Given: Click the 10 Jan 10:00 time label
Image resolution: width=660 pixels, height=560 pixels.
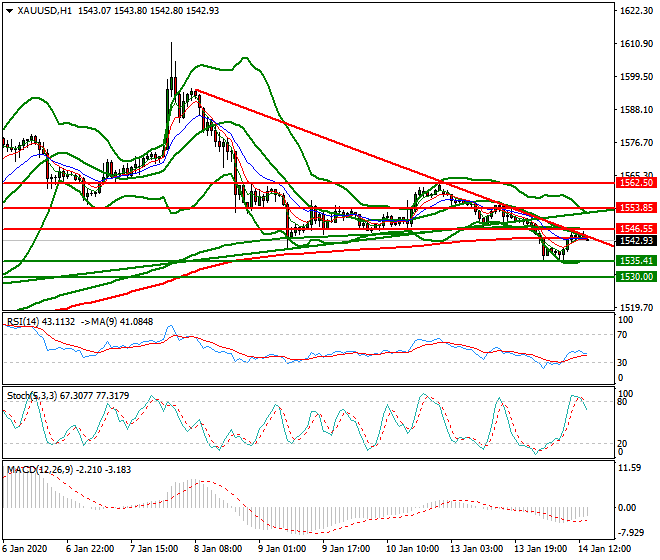Looking at the screenshot, I should (412, 549).
